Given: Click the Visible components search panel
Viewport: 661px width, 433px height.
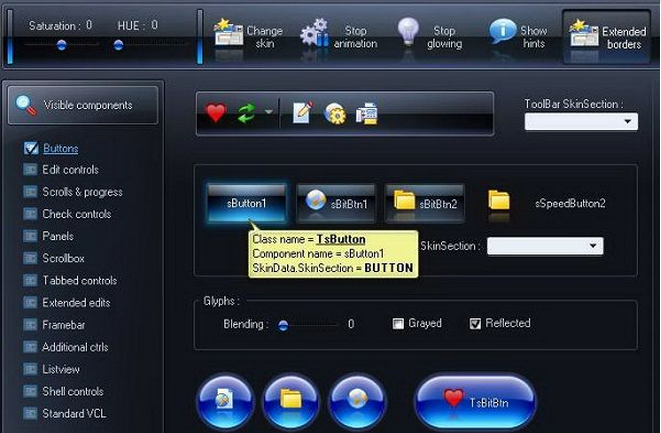Looking at the screenshot, I should [83, 105].
